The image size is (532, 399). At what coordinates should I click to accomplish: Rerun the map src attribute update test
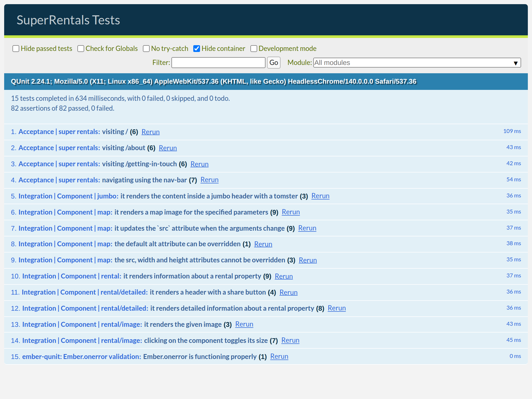click(307, 228)
